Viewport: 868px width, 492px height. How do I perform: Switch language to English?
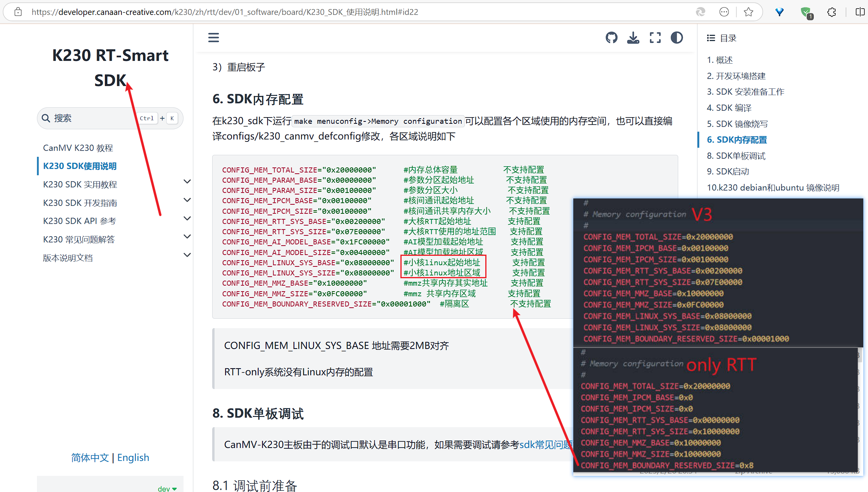click(133, 458)
